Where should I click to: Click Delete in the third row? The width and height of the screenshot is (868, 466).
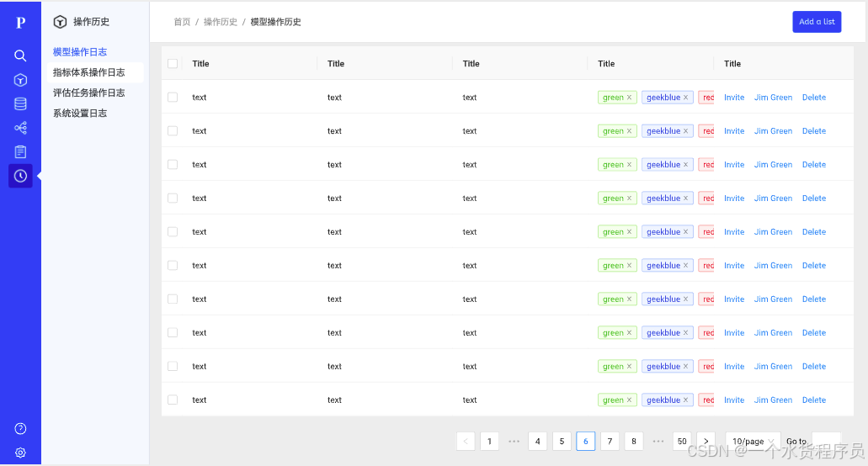tap(814, 165)
